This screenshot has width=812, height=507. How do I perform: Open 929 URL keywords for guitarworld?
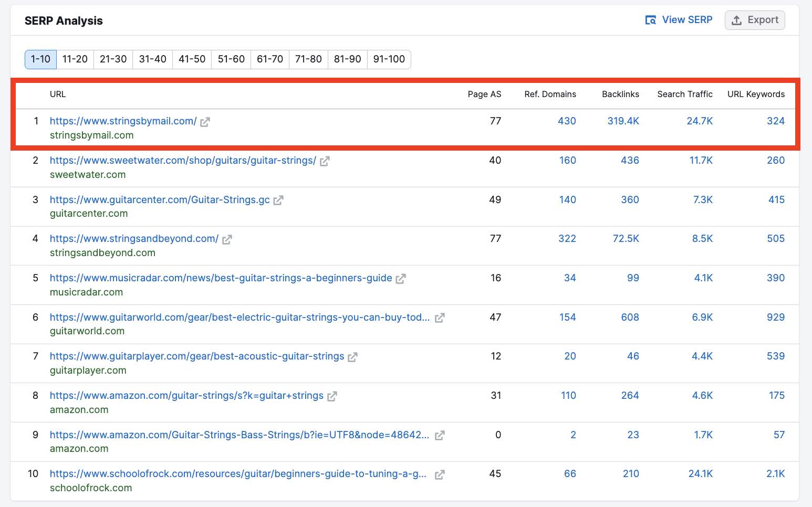(x=776, y=318)
